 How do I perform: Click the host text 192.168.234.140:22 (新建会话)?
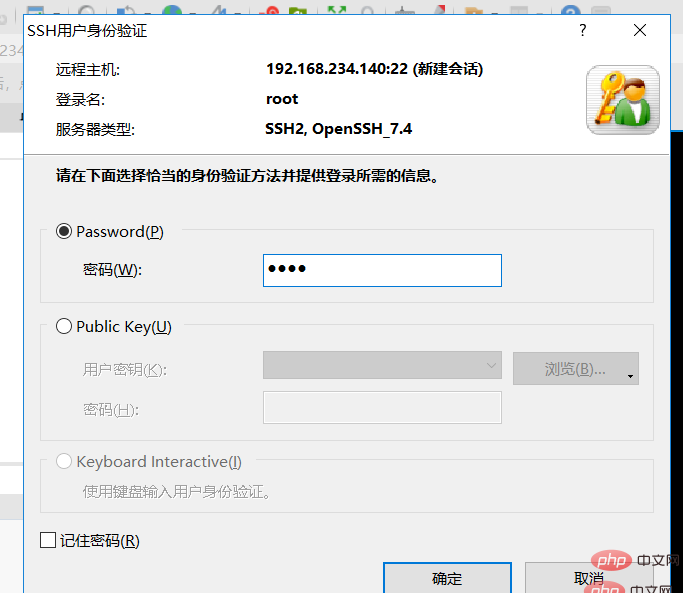[374, 69]
